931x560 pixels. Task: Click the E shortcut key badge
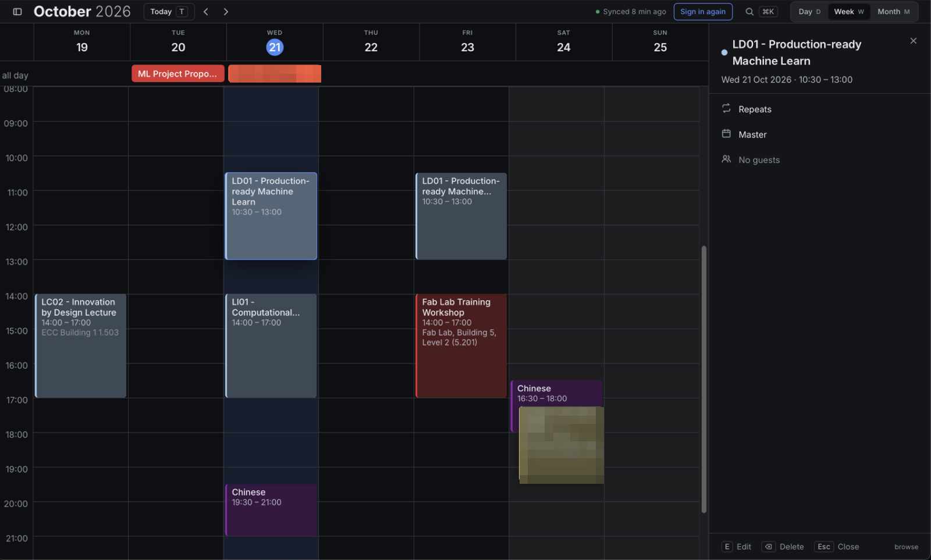tap(727, 547)
